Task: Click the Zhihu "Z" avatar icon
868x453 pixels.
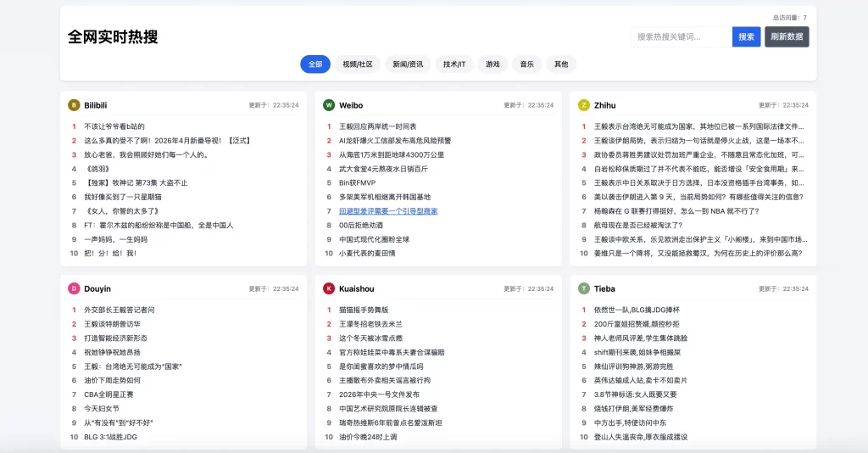Action: 584,105
